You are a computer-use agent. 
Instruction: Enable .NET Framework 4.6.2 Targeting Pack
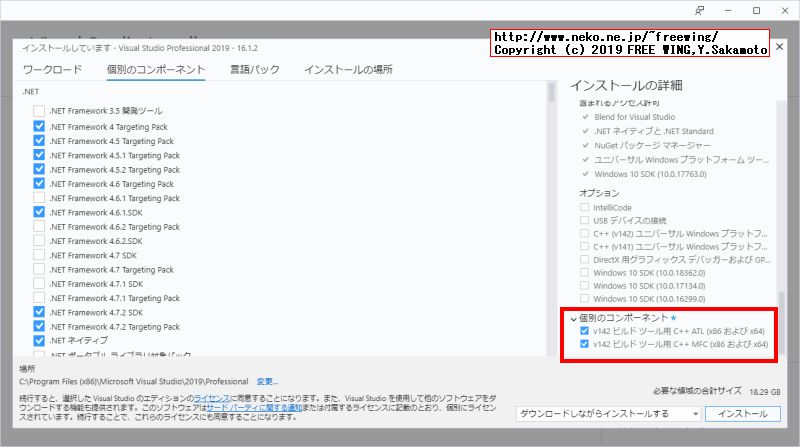tap(39, 227)
